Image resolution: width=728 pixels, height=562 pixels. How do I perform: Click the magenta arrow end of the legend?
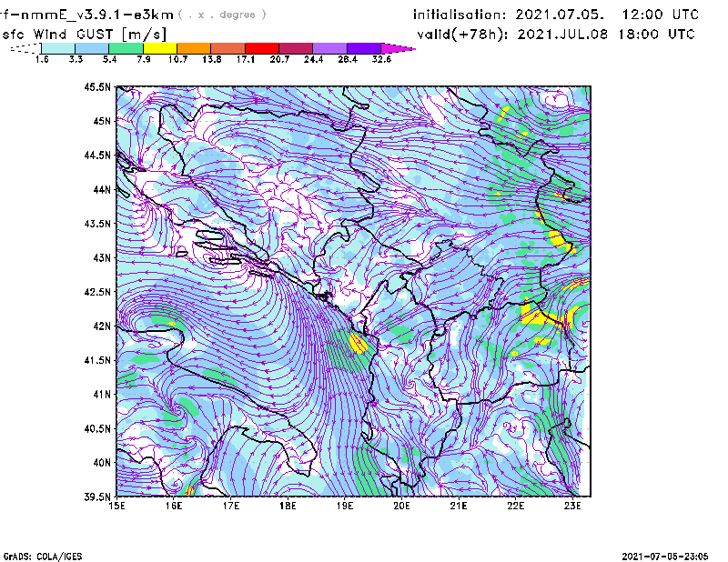(x=398, y=48)
